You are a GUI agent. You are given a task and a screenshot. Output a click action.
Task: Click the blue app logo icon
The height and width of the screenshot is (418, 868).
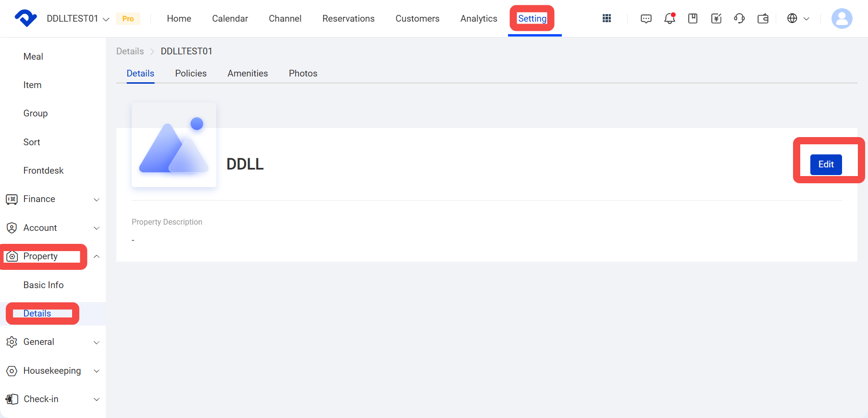point(26,18)
